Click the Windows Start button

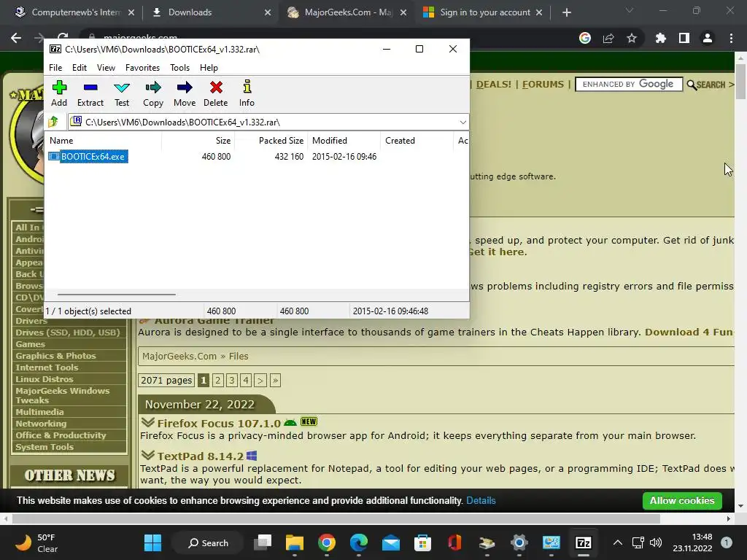153,542
